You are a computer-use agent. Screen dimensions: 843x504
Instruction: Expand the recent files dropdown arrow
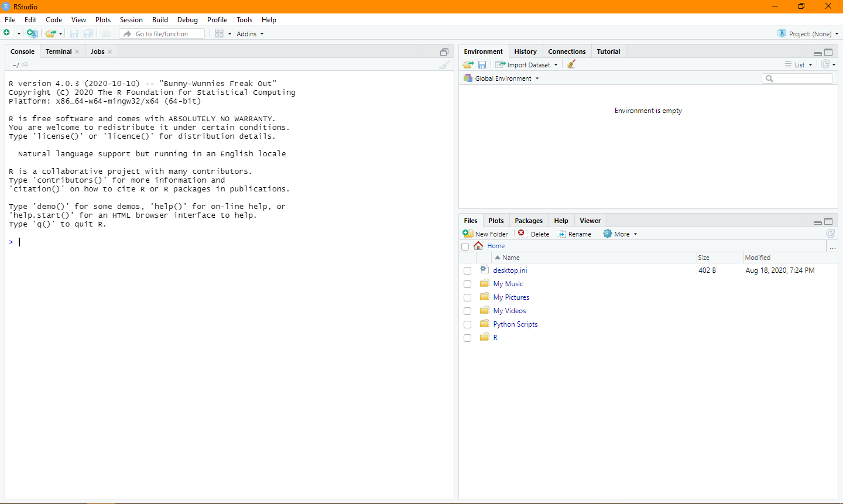click(x=60, y=34)
